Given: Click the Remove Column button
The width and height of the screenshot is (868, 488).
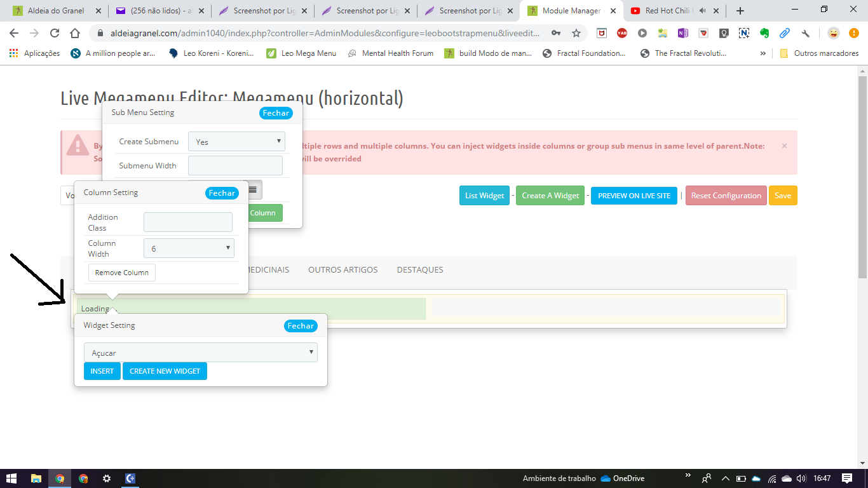Looking at the screenshot, I should point(122,273).
